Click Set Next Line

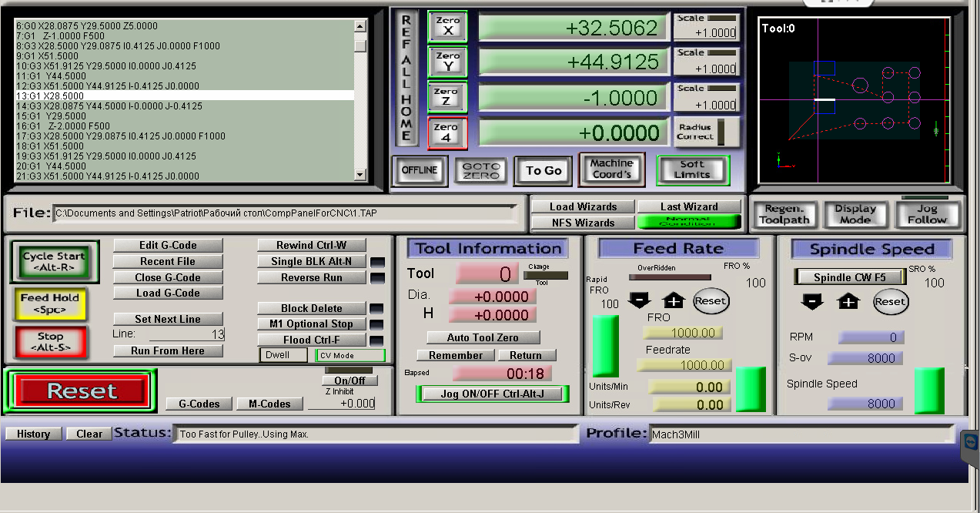click(x=168, y=319)
